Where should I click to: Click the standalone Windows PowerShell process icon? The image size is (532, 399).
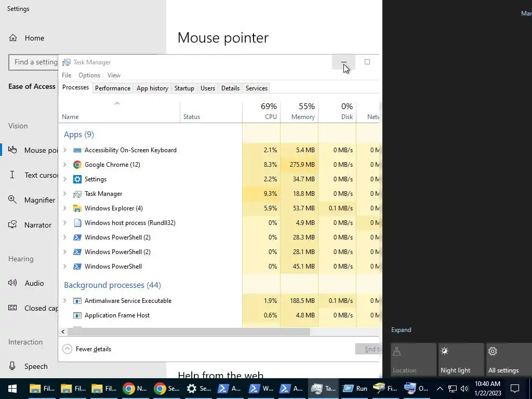(x=77, y=267)
